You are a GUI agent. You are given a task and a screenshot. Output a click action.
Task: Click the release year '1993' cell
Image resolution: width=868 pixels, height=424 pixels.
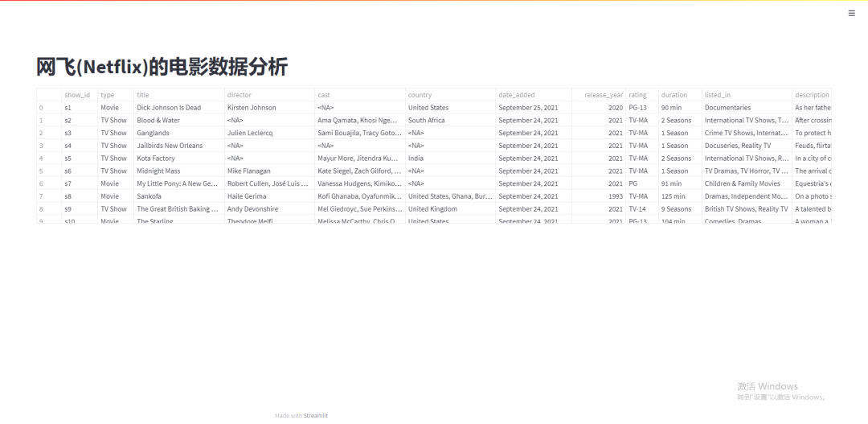click(599, 196)
